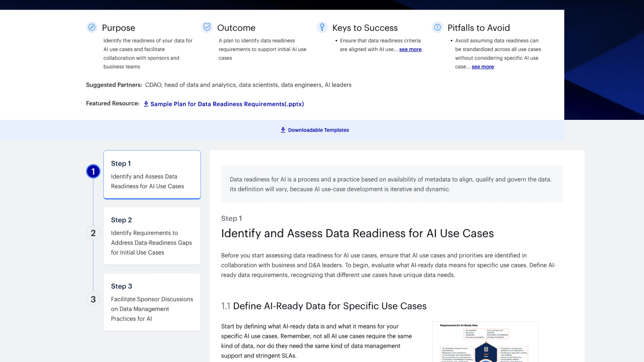This screenshot has height=362, width=644.
Task: Open the Downloadable Templates link
Action: point(318,130)
